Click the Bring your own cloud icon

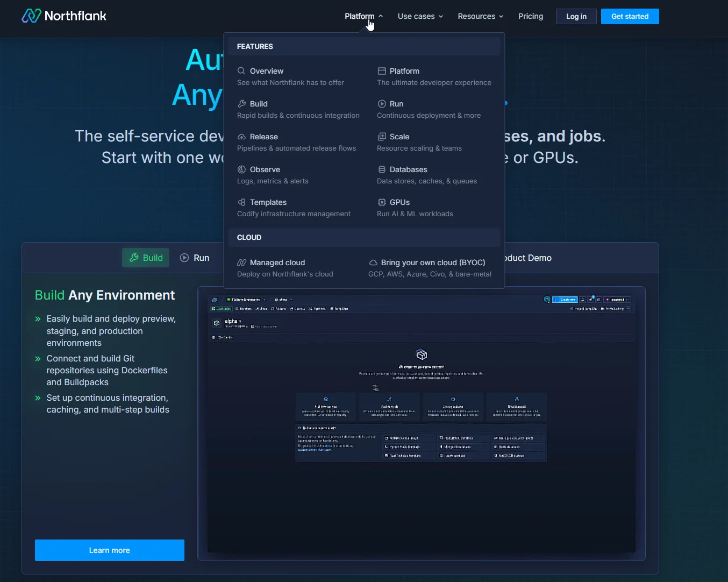click(x=373, y=262)
